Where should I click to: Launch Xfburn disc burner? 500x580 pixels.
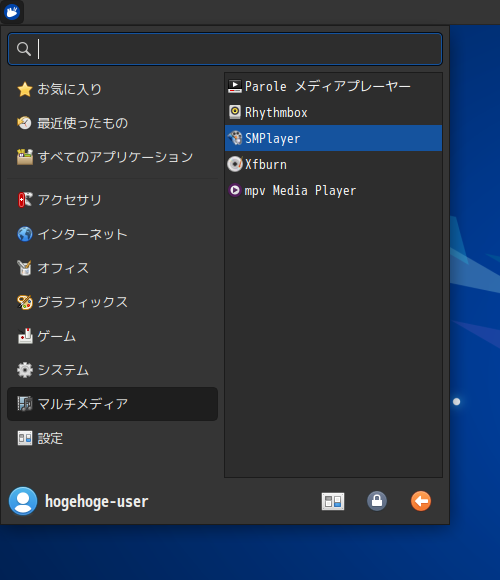pos(333,164)
